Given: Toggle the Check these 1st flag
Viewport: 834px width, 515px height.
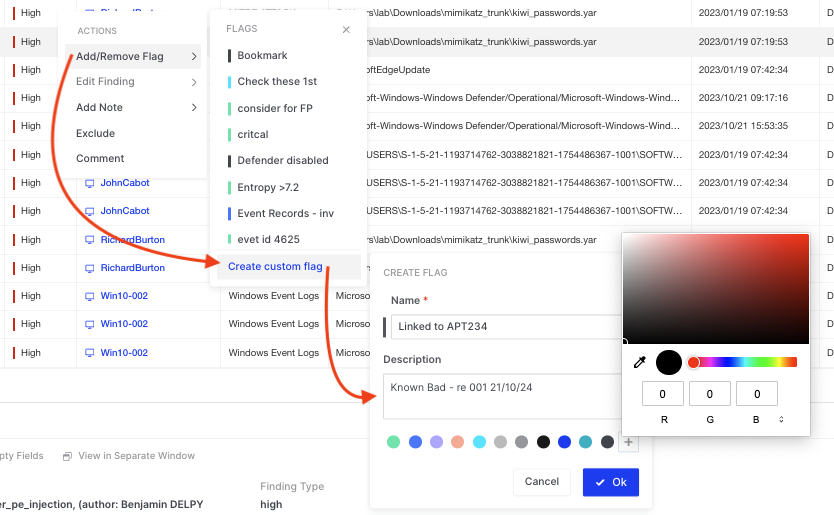Looking at the screenshot, I should click(x=277, y=82).
